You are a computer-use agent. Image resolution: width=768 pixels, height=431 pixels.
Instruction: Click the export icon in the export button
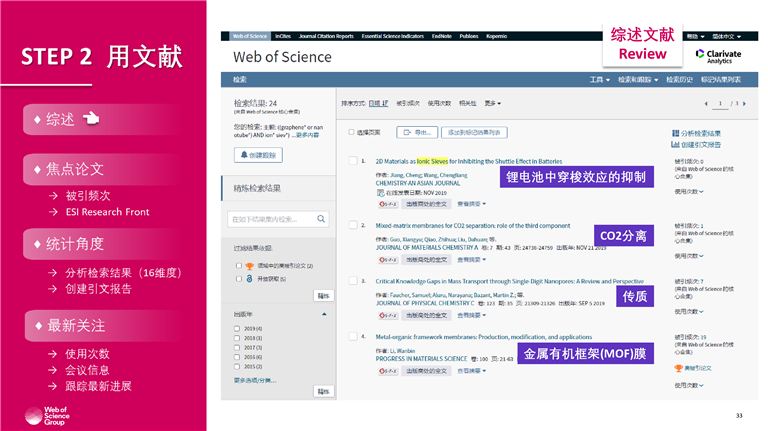pyautogui.click(x=407, y=132)
